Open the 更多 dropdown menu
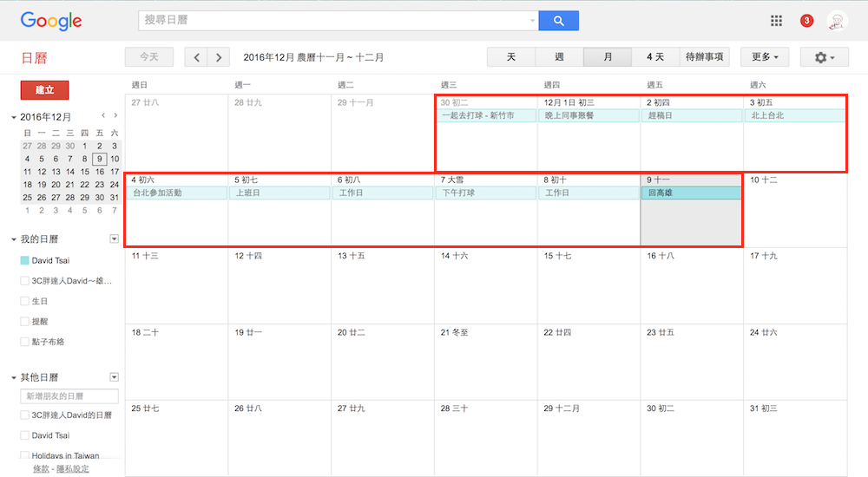The image size is (868, 477). pos(764,57)
